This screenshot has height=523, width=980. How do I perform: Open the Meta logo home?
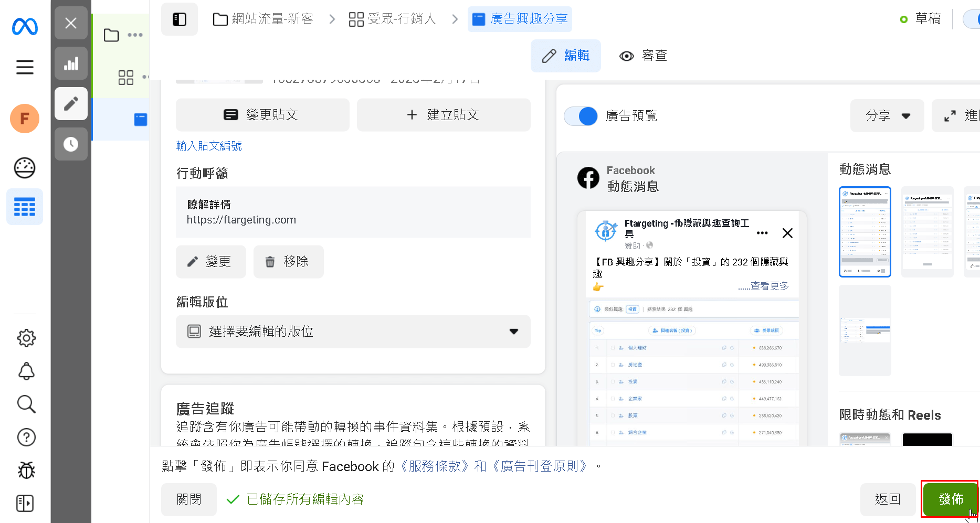tap(25, 26)
